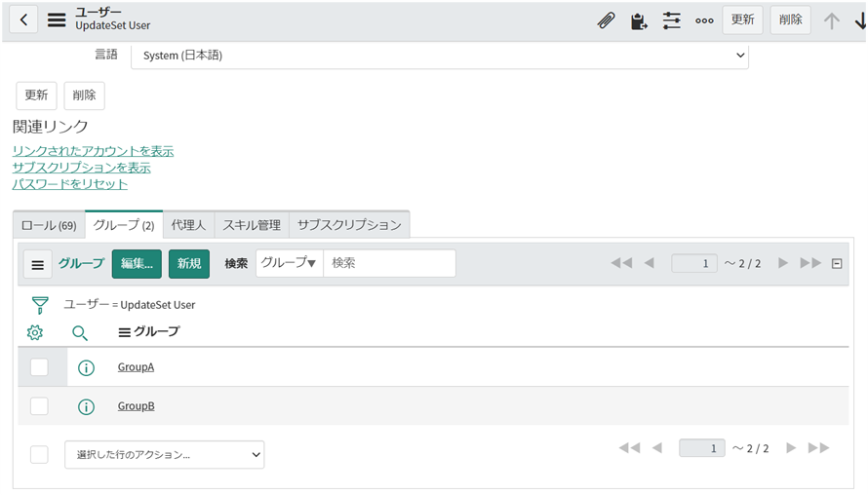Preview GroupB record info icon
This screenshot has height=495, width=868.
tap(86, 406)
